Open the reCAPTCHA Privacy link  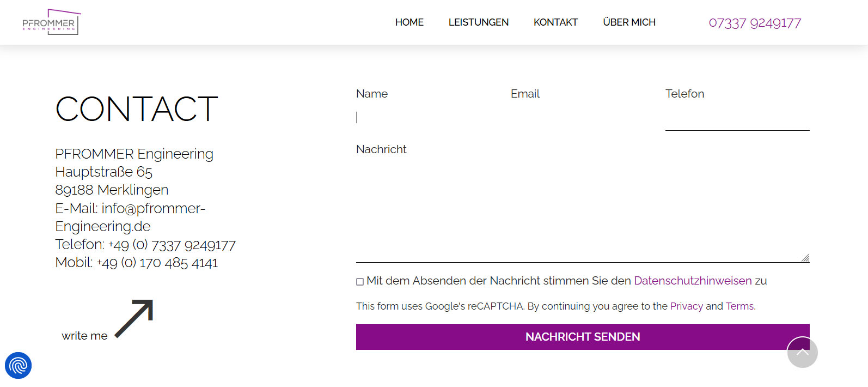[x=686, y=306]
